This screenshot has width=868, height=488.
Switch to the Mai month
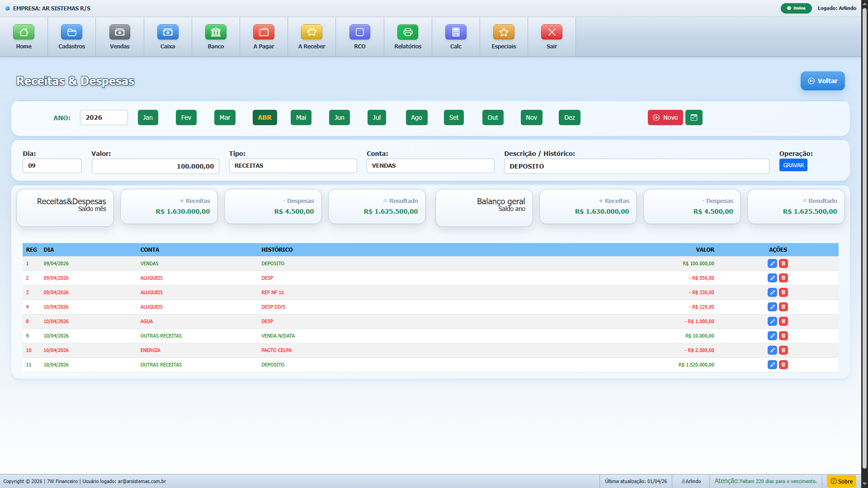click(x=301, y=117)
